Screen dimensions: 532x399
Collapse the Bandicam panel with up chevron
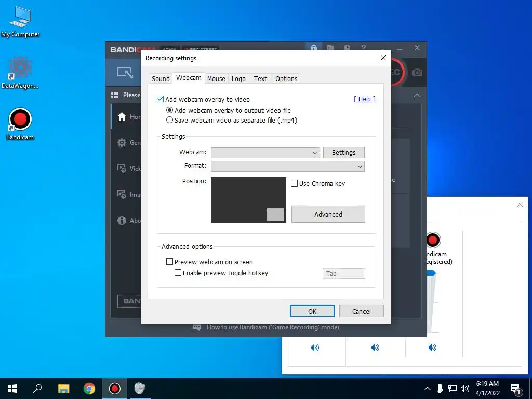click(x=417, y=96)
